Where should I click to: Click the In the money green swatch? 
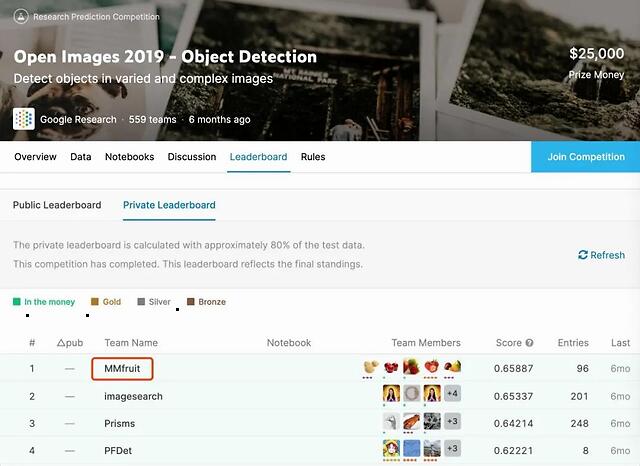(17, 302)
